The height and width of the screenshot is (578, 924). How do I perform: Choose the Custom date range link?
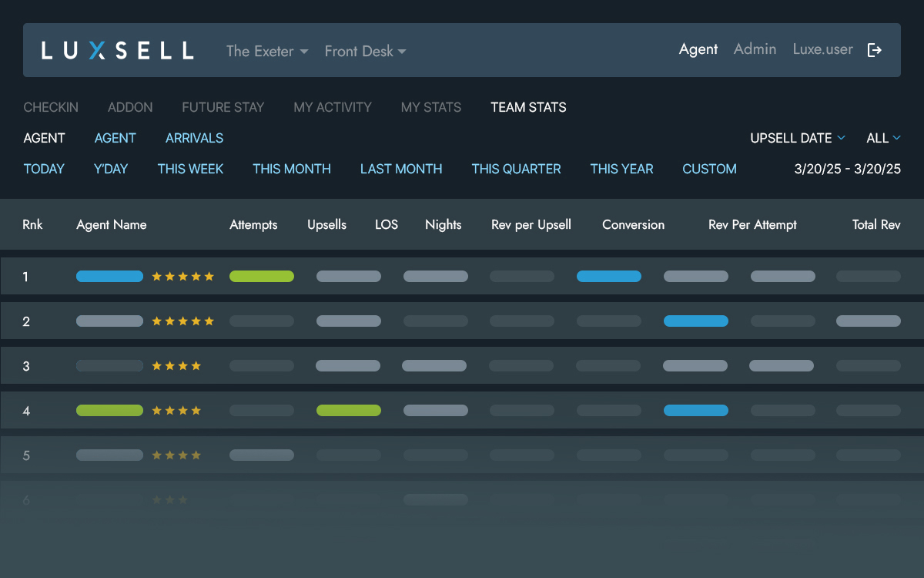coord(709,169)
